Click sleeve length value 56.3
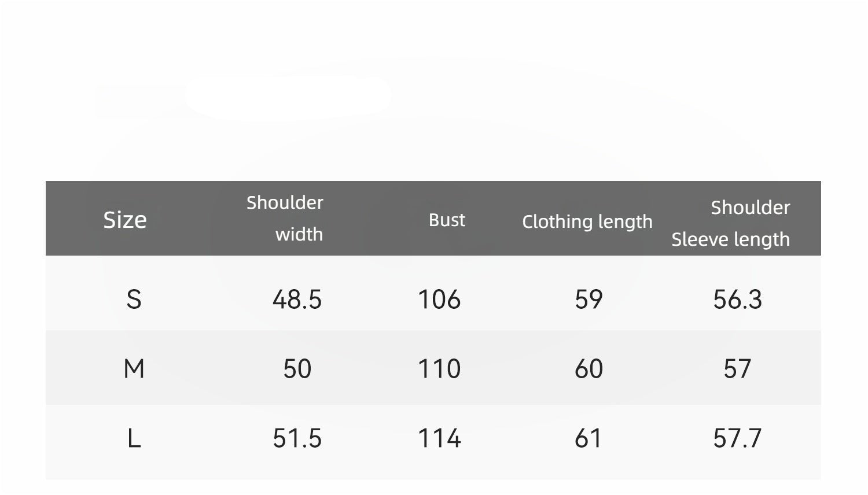The height and width of the screenshot is (495, 868). (x=737, y=300)
